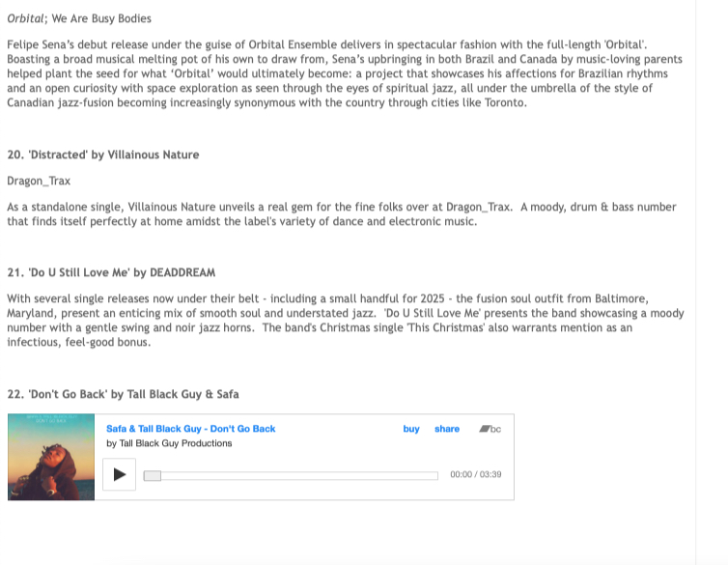Play the Don't Go Back track
The height and width of the screenshot is (565, 728).
point(120,474)
